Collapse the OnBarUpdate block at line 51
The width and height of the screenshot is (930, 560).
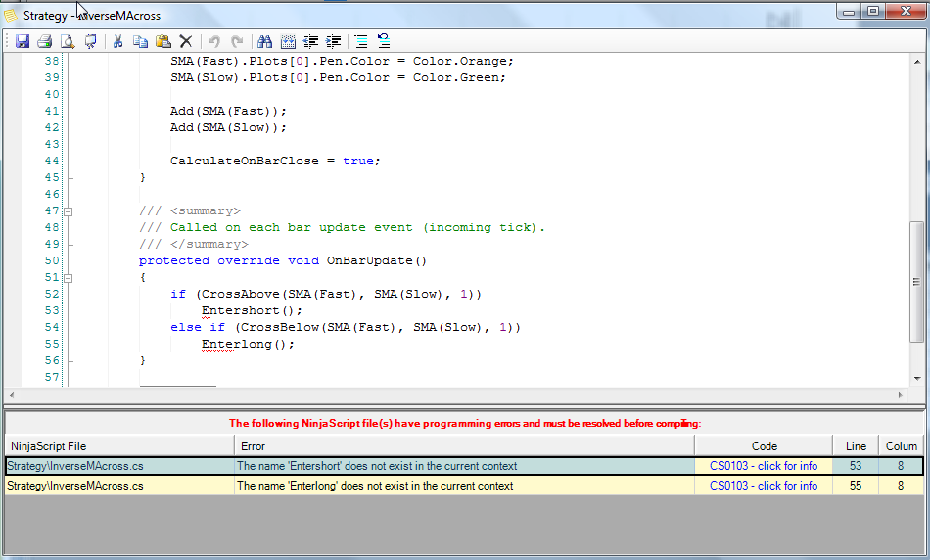69,278
